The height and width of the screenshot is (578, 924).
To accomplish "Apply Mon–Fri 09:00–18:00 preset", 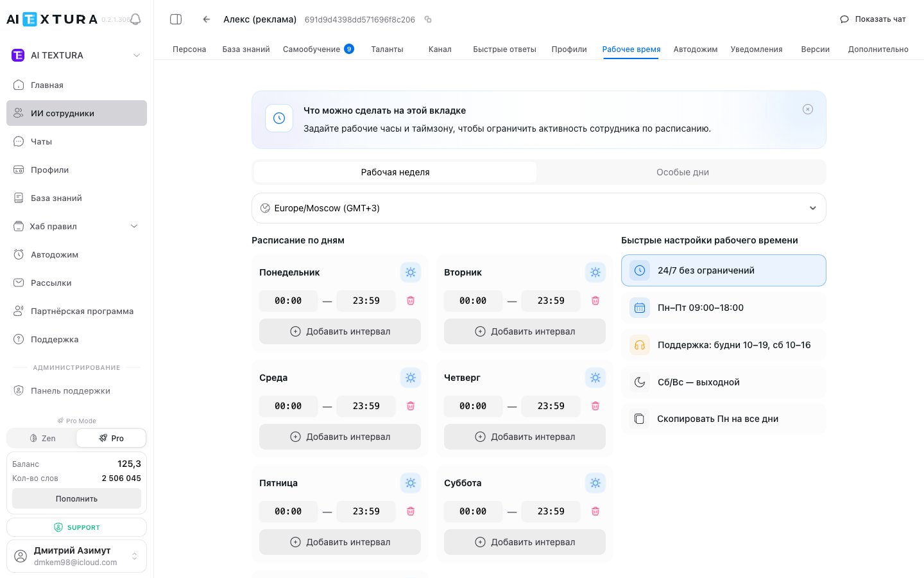I will click(723, 308).
